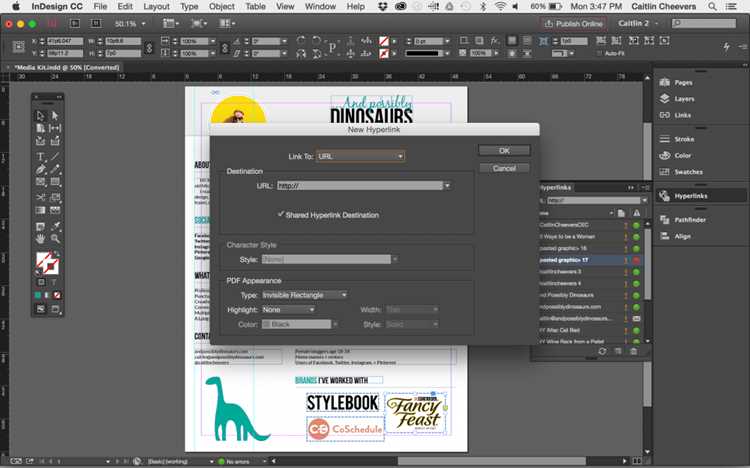Open the Object menu
This screenshot has height=468, width=750.
pos(221,7)
